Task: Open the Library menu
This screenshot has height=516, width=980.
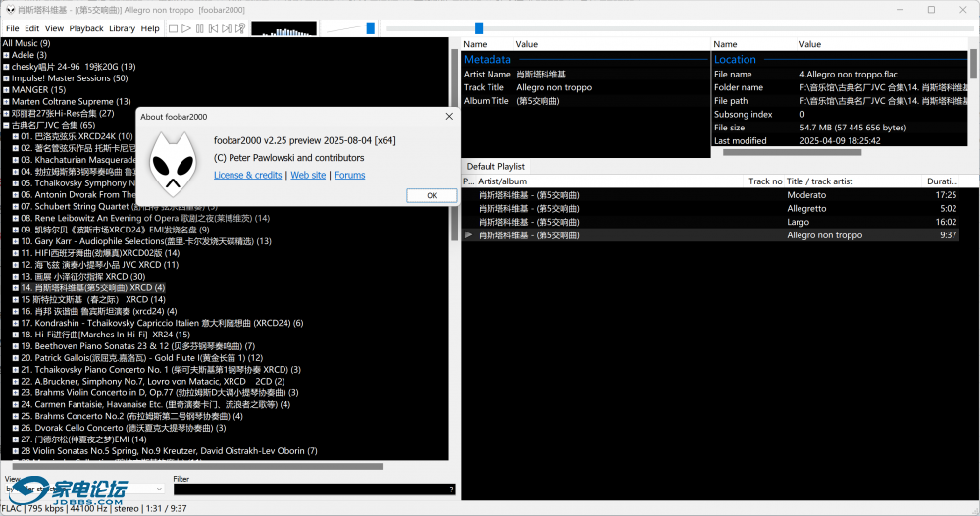Action: 123,28
